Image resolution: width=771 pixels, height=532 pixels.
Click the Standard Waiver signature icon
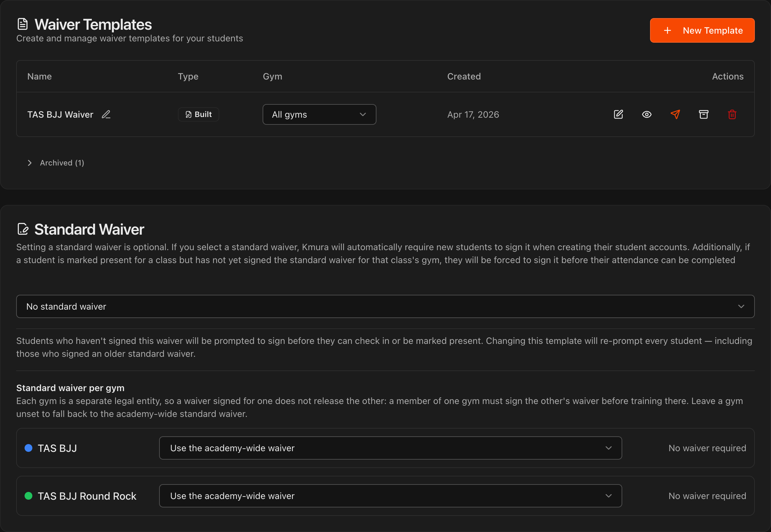[23, 229]
